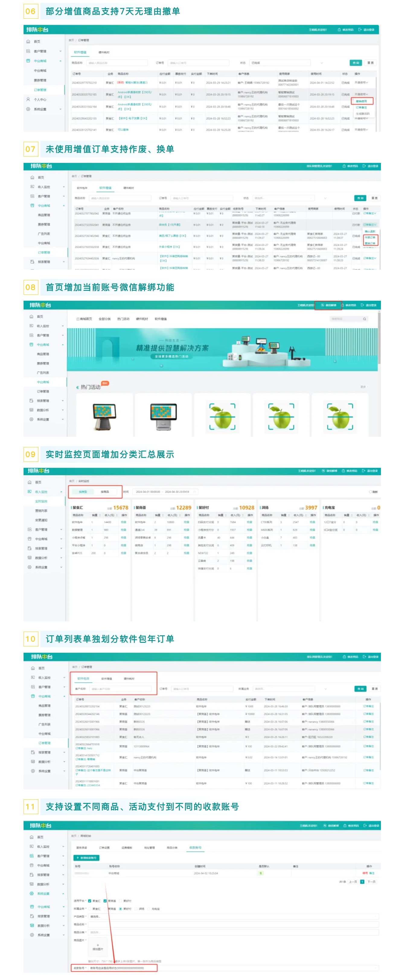
Task: Click the 首页 home icon in section 06 sidebar
Action: coord(28,41)
